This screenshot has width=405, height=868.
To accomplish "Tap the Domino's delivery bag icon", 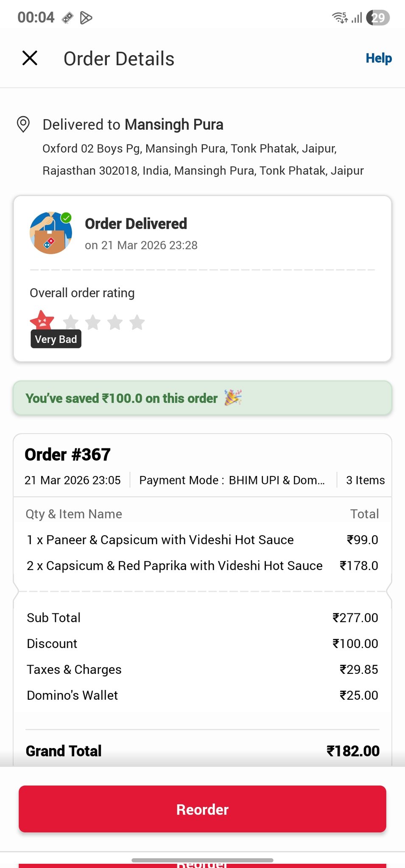I will pyautogui.click(x=50, y=233).
